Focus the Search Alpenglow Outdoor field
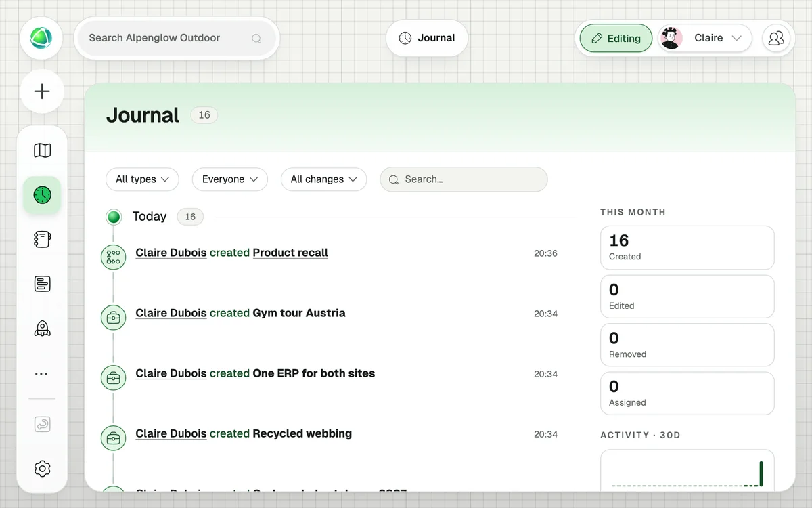The width and height of the screenshot is (812, 508). pos(177,38)
